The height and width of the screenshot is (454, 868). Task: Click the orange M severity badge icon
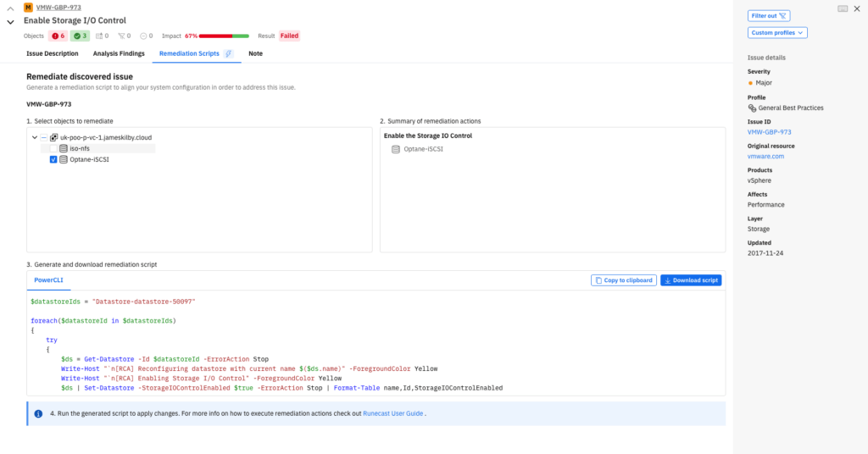(28, 7)
